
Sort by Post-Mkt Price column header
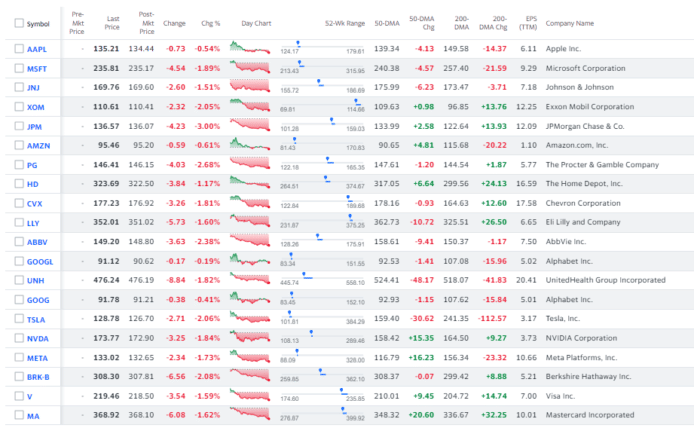147,23
